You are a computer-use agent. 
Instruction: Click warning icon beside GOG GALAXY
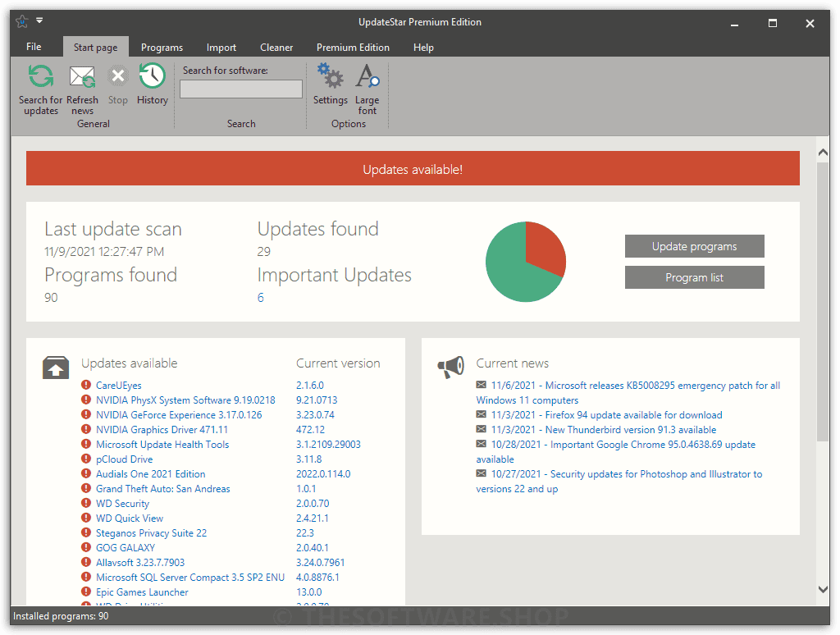[85, 547]
